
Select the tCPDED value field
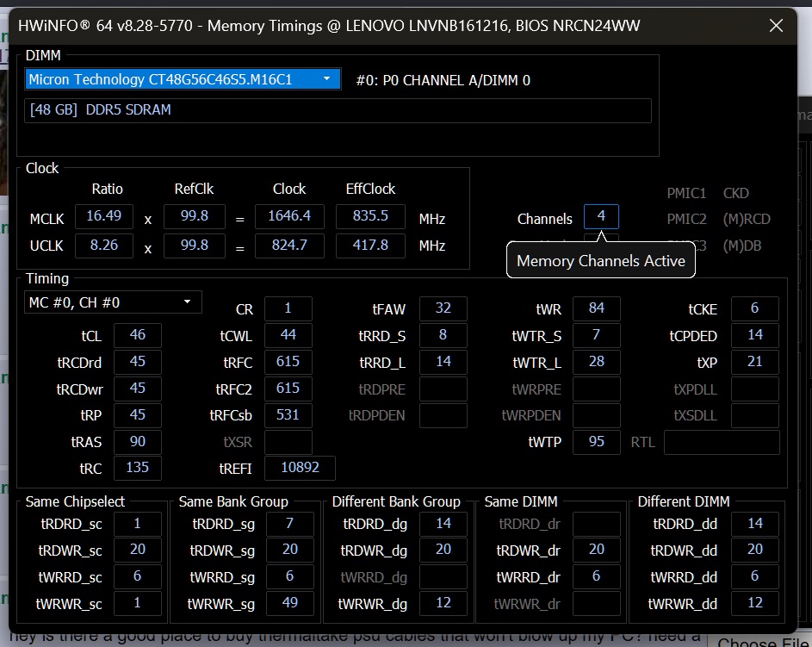pos(754,335)
